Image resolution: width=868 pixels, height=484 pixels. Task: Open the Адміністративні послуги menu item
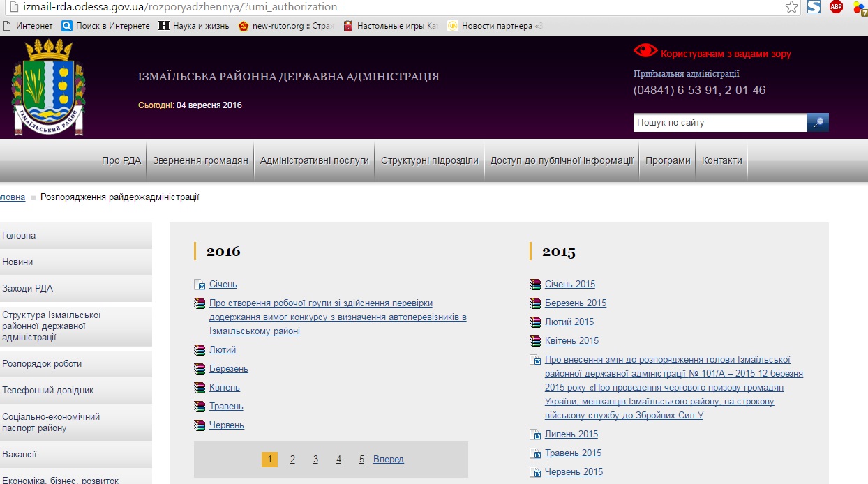(x=314, y=160)
